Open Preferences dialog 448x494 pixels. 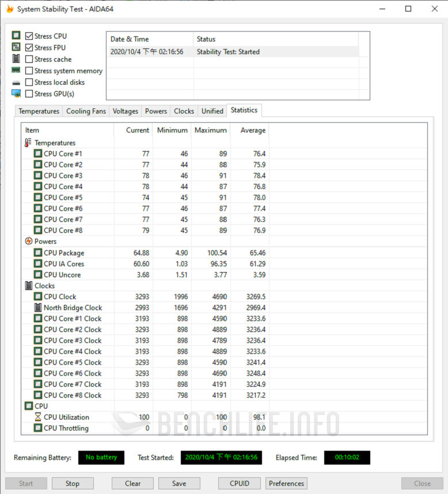(x=286, y=484)
